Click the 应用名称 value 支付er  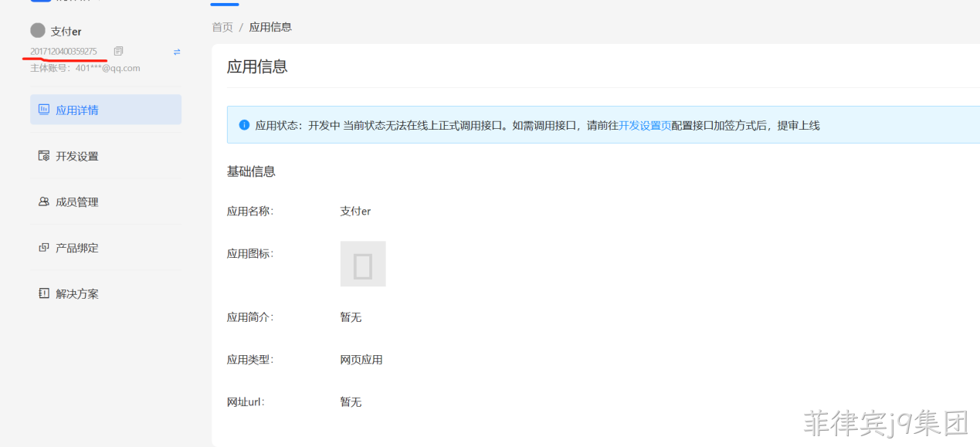[x=355, y=211]
